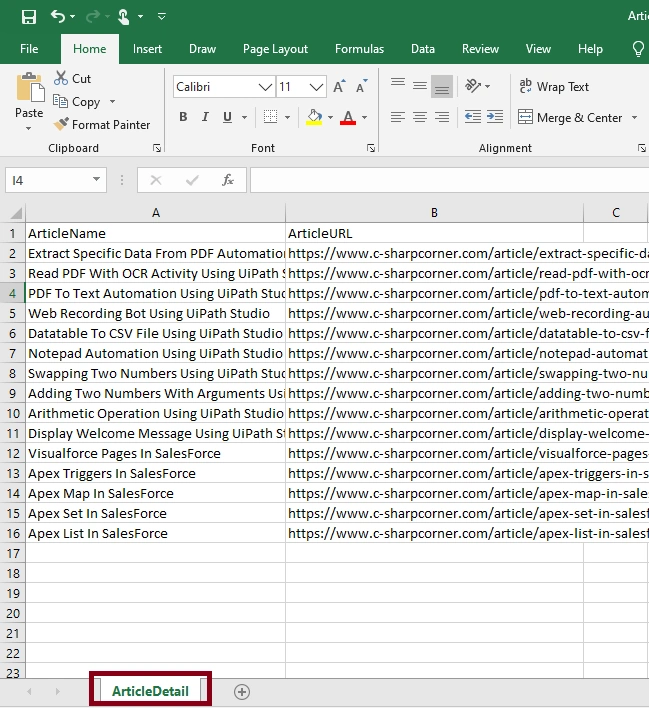Open font size 11 dropdown
This screenshot has width=649, height=710.
tap(316, 86)
